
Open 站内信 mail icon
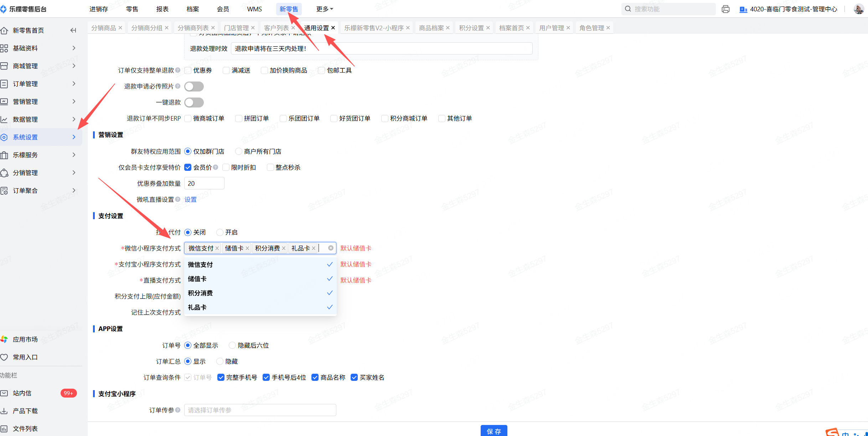tap(4, 393)
